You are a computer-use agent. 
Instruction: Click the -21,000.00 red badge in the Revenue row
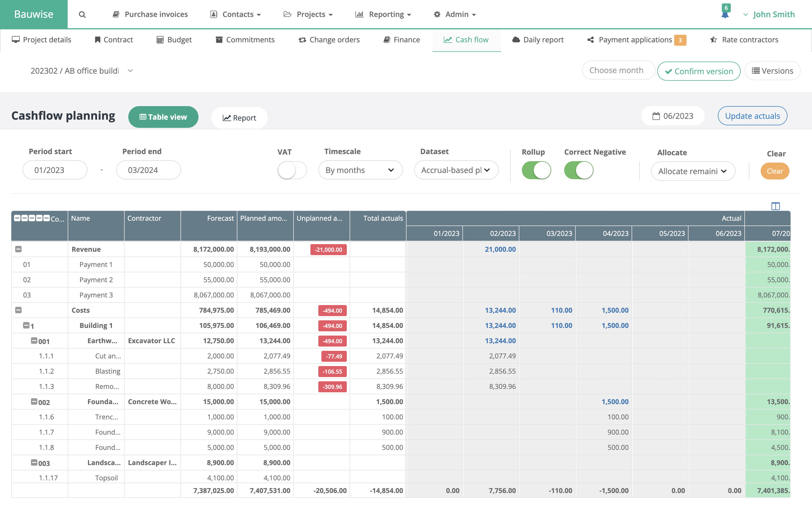coord(328,250)
